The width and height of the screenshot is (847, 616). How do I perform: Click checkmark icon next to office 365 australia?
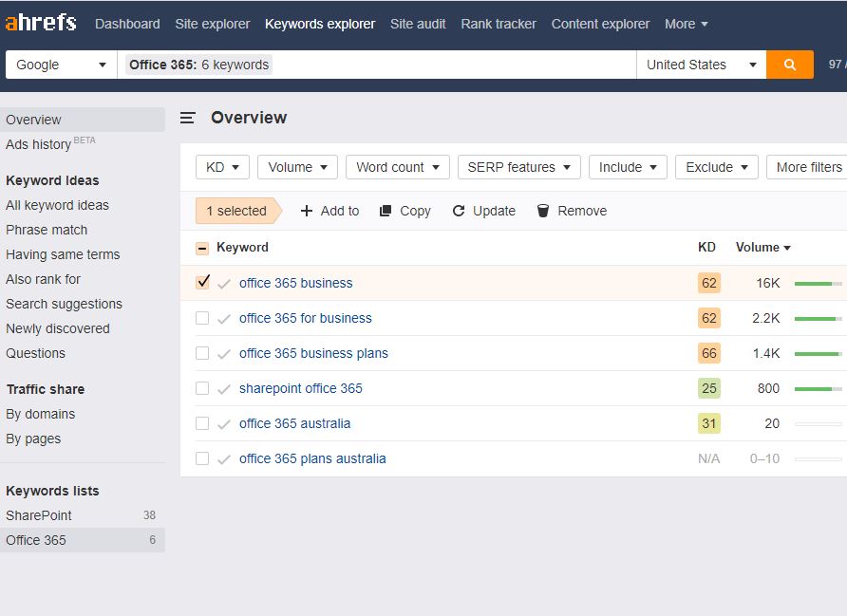(224, 424)
